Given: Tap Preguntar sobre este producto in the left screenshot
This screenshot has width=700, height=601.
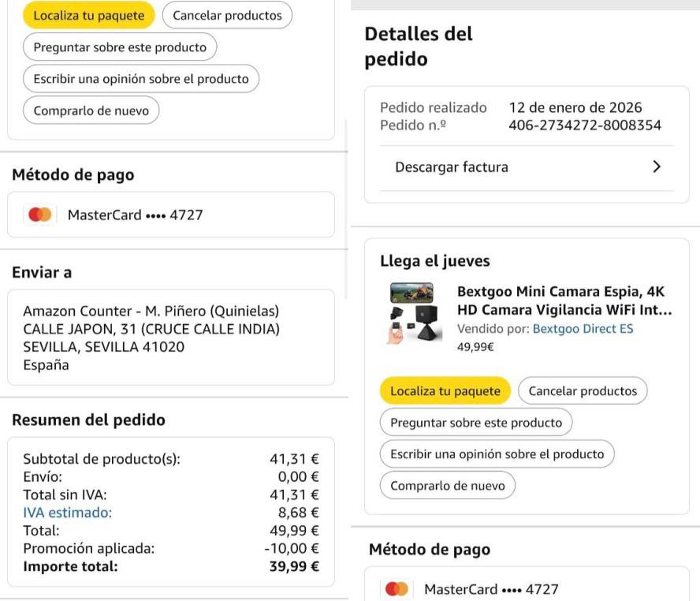Looking at the screenshot, I should tap(120, 47).
